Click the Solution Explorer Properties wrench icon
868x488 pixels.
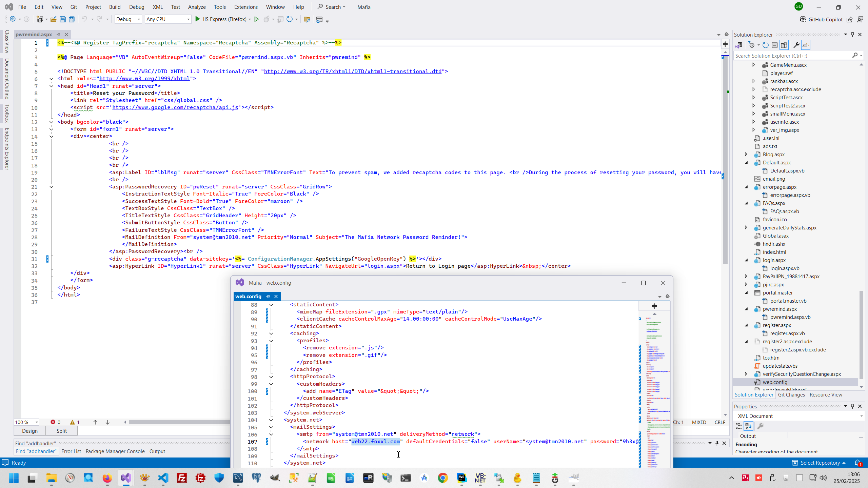click(x=796, y=45)
